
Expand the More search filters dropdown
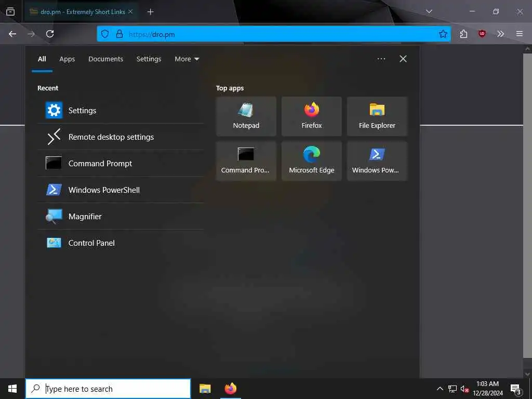(187, 59)
